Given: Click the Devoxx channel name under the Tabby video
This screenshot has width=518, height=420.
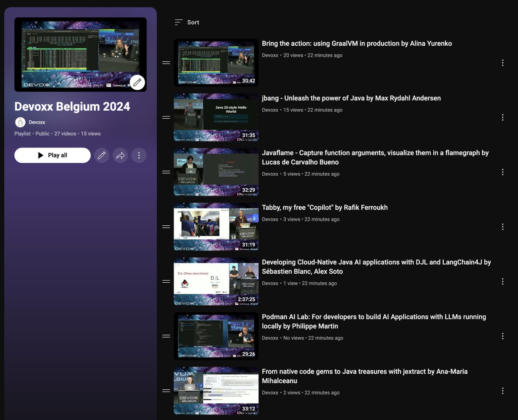Looking at the screenshot, I should click(270, 219).
